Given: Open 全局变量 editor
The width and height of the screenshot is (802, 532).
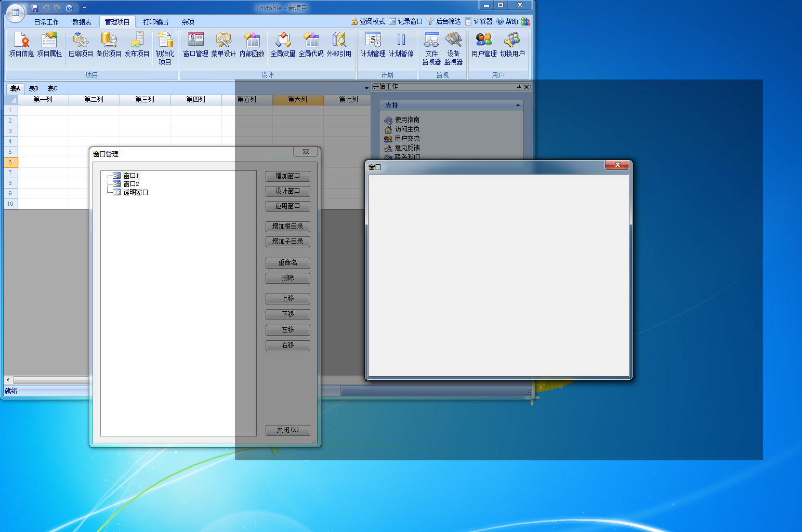Looking at the screenshot, I should 283,45.
